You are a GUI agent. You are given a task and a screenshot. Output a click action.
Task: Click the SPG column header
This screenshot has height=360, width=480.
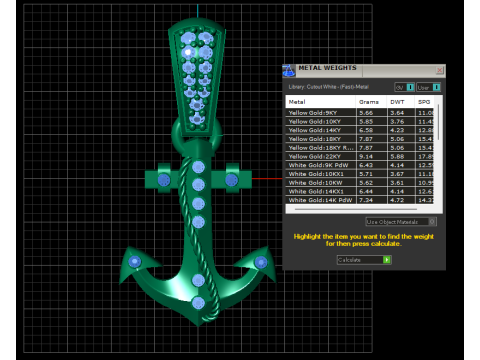(424, 102)
